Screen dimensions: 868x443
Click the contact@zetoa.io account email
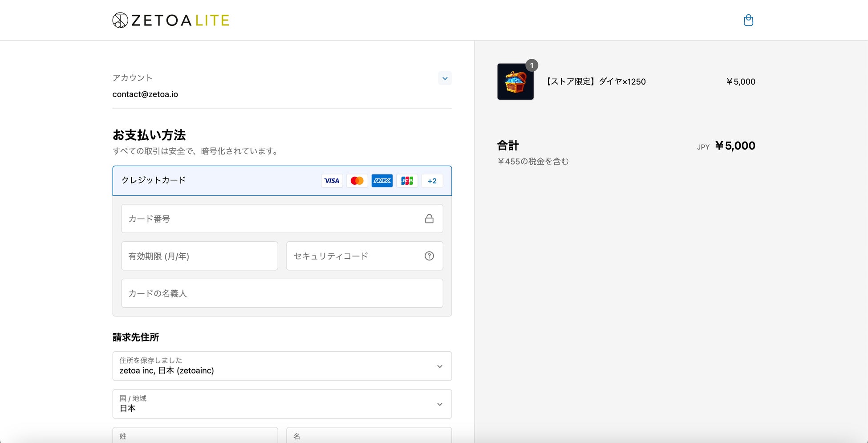(145, 94)
